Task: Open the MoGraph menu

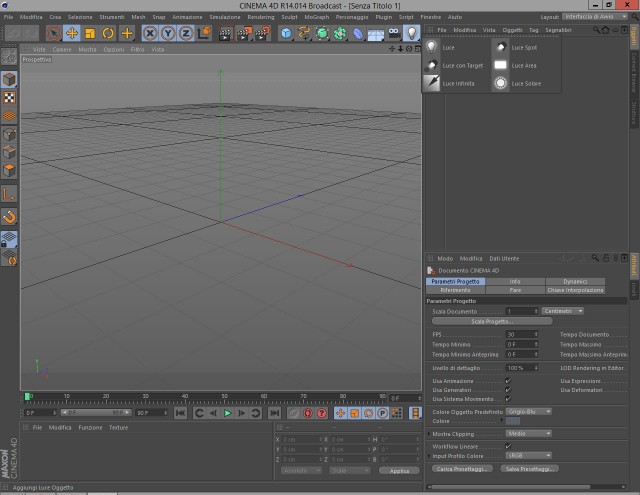Action: 316,17
